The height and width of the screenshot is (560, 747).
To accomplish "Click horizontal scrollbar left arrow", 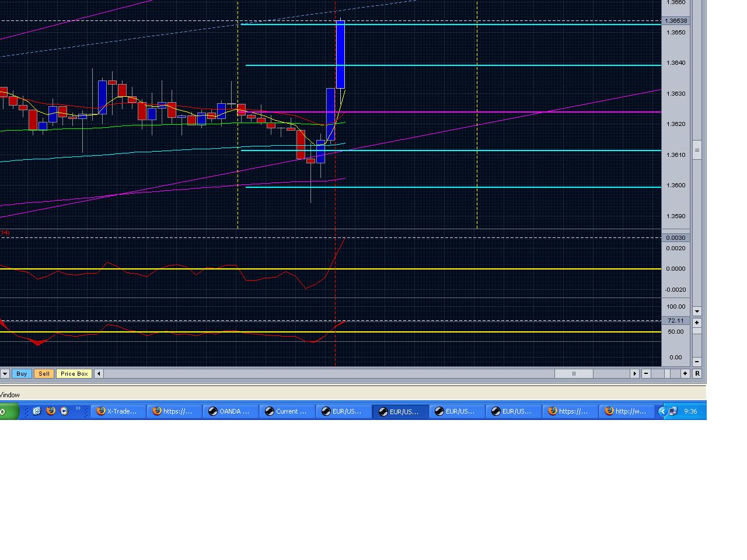I will [x=99, y=373].
